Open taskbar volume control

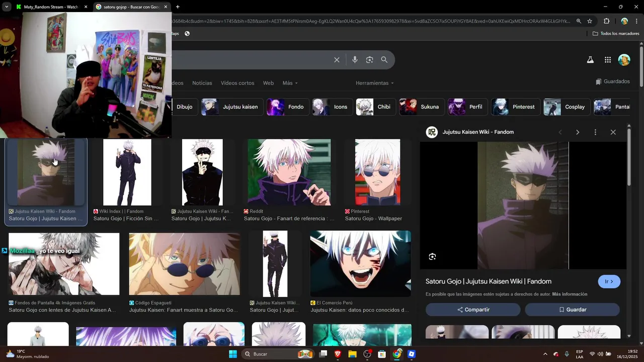point(600,354)
